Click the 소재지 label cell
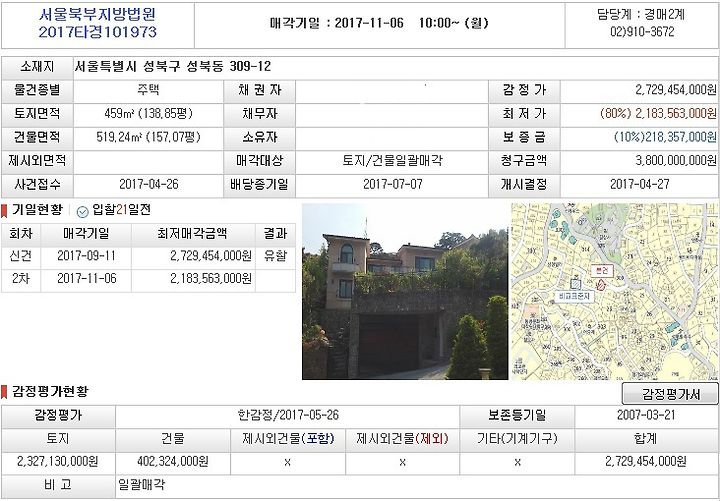 pyautogui.click(x=37, y=68)
